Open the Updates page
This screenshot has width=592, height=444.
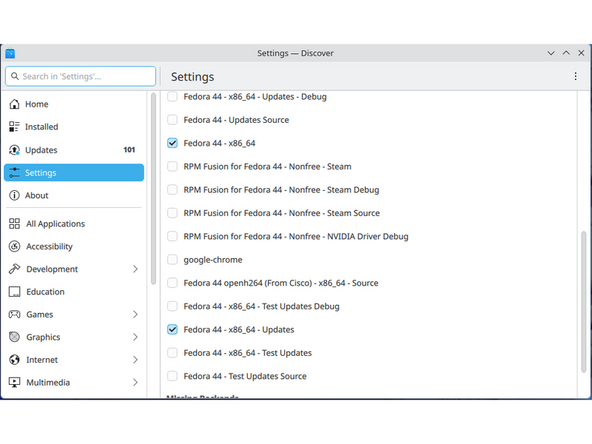pyautogui.click(x=74, y=150)
